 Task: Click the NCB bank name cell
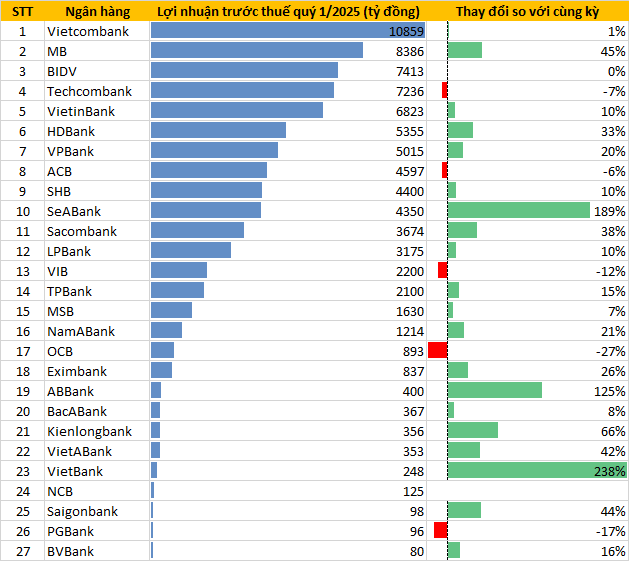(x=60, y=491)
